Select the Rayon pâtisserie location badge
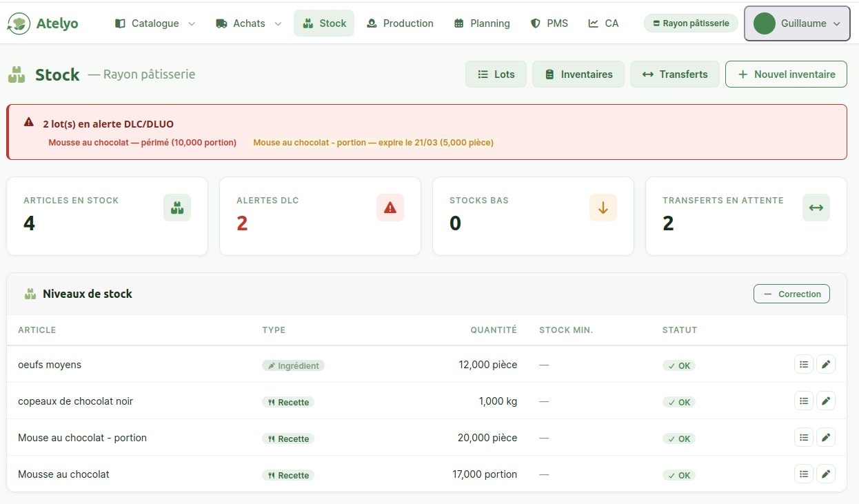The image size is (859, 504). [x=691, y=23]
